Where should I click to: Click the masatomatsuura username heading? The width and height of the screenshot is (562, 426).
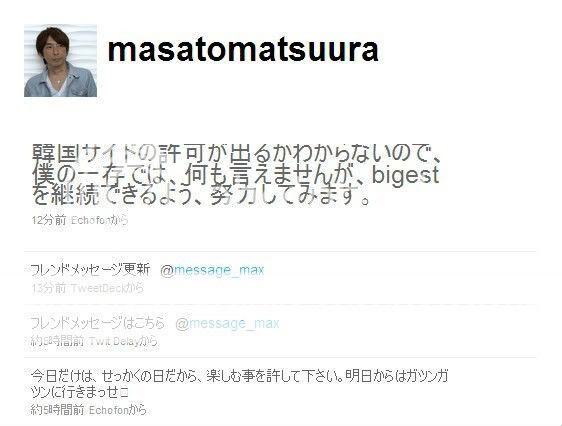(243, 50)
